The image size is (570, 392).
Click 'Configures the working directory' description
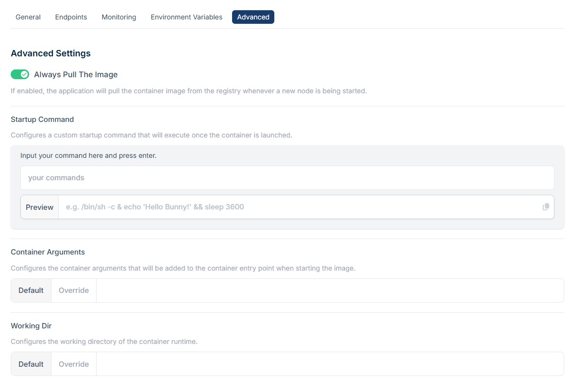tap(104, 342)
